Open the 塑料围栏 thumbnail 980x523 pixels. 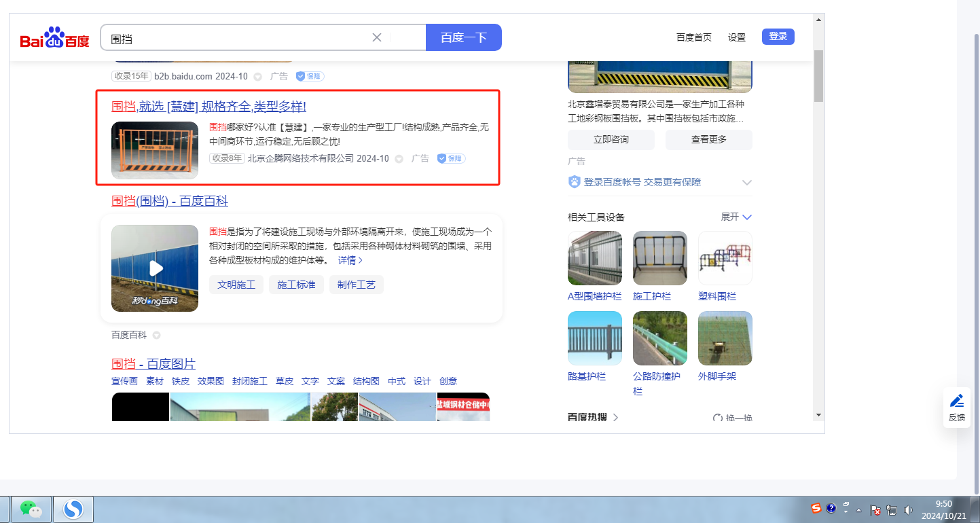[x=725, y=258]
